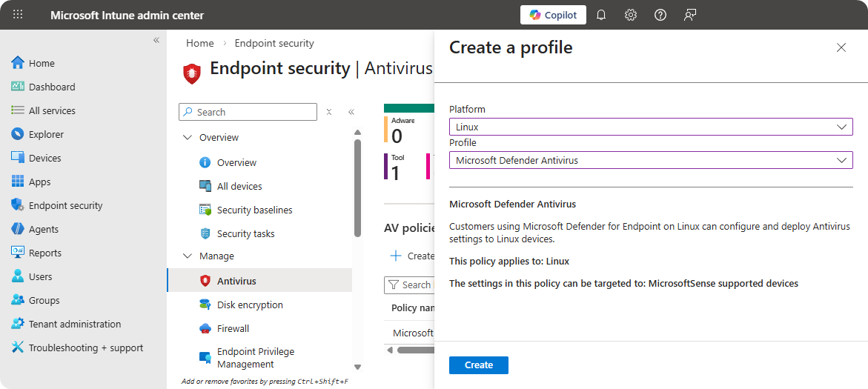Open the Profile dropdown for Microsoft Defender Antivirus
Viewport: 868px width, 389px height.
click(650, 160)
